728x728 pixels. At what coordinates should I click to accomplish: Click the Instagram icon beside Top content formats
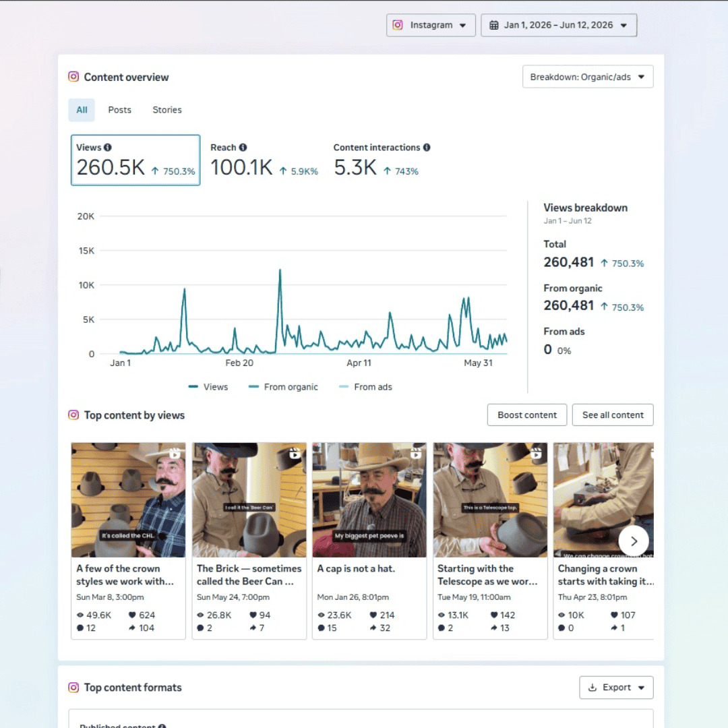[x=73, y=687]
